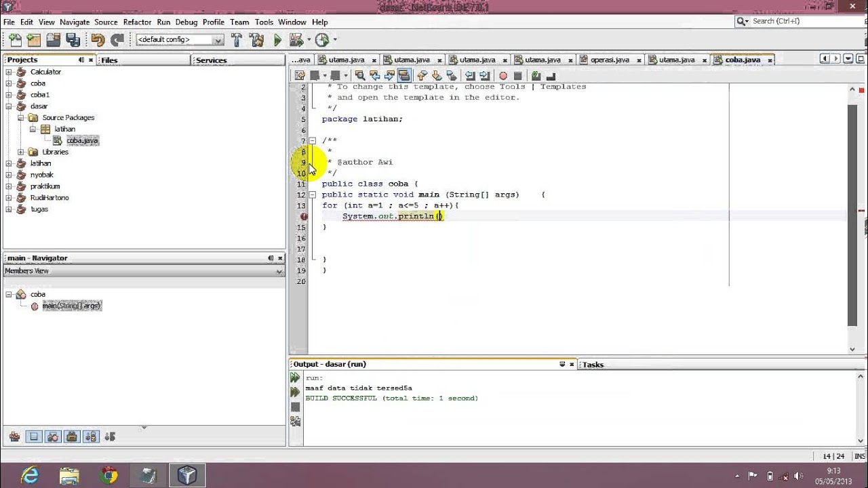Viewport: 868px width, 488px height.
Task: Collapse the Source Packages node
Action: point(20,118)
